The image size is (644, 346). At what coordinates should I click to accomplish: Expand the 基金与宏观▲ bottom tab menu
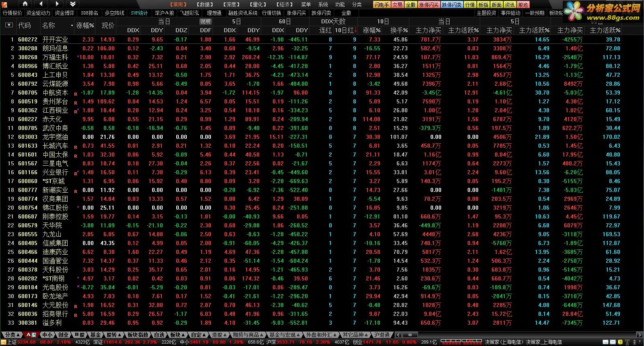[285, 335]
